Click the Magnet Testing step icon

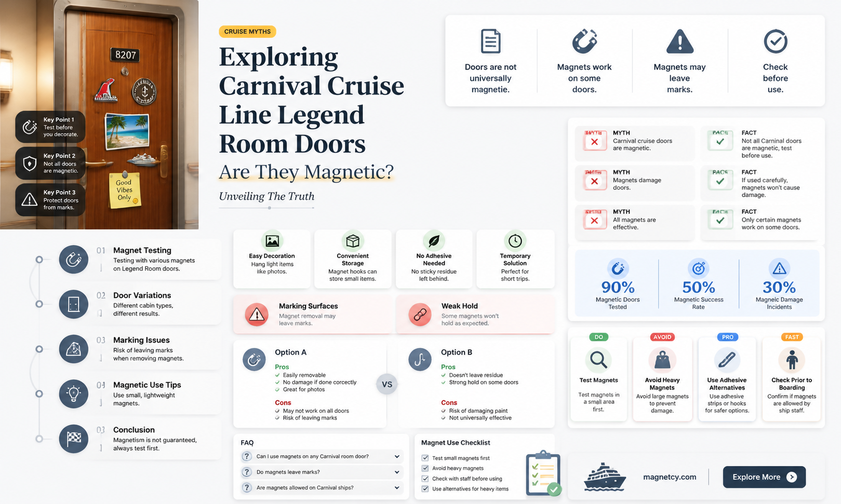[73, 259]
